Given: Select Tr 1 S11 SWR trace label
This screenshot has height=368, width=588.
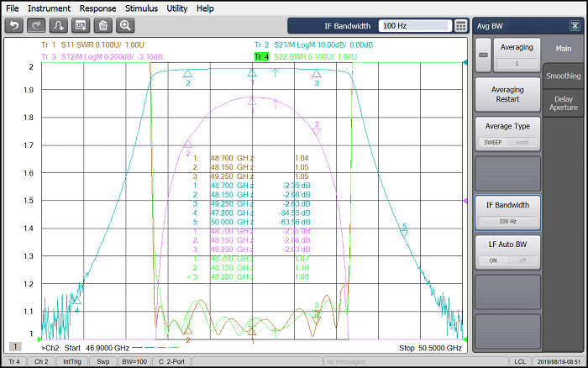Looking at the screenshot, I should [92, 45].
